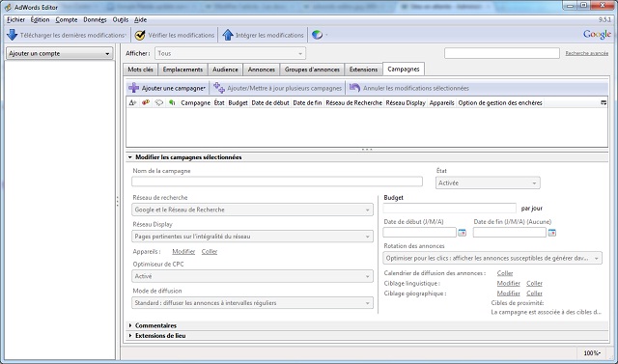
Task: Click Coller for Ciblage linguistique
Action: pyautogui.click(x=534, y=283)
